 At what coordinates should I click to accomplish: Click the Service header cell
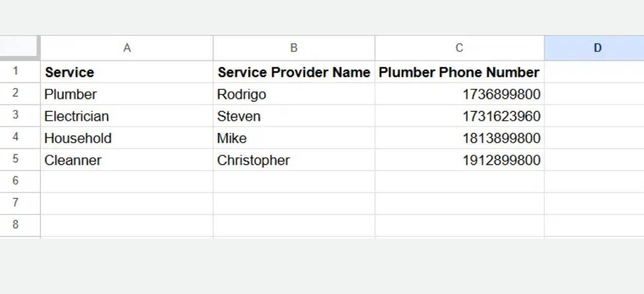point(127,72)
